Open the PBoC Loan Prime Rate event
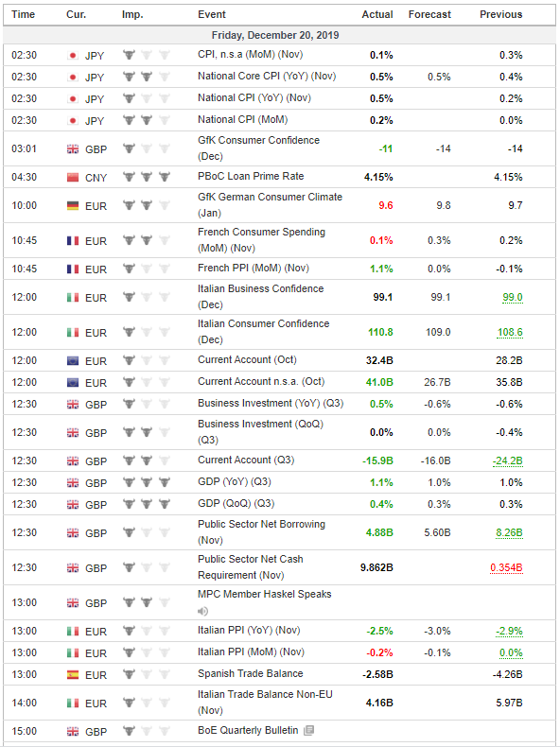The height and width of the screenshot is (747, 560). pyautogui.click(x=251, y=176)
